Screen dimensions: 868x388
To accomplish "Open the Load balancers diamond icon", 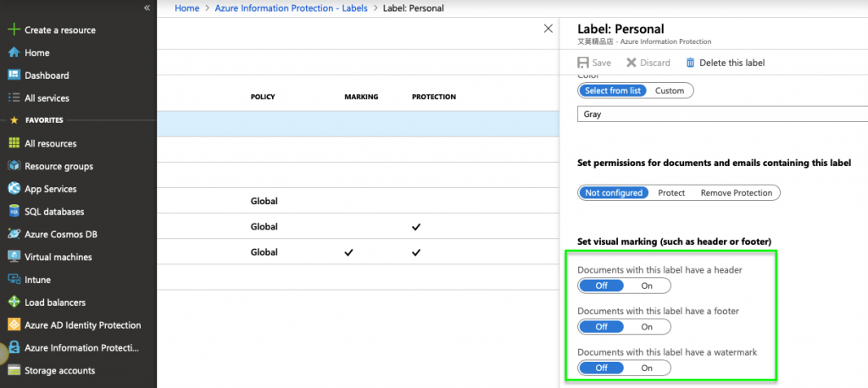I will coord(14,302).
